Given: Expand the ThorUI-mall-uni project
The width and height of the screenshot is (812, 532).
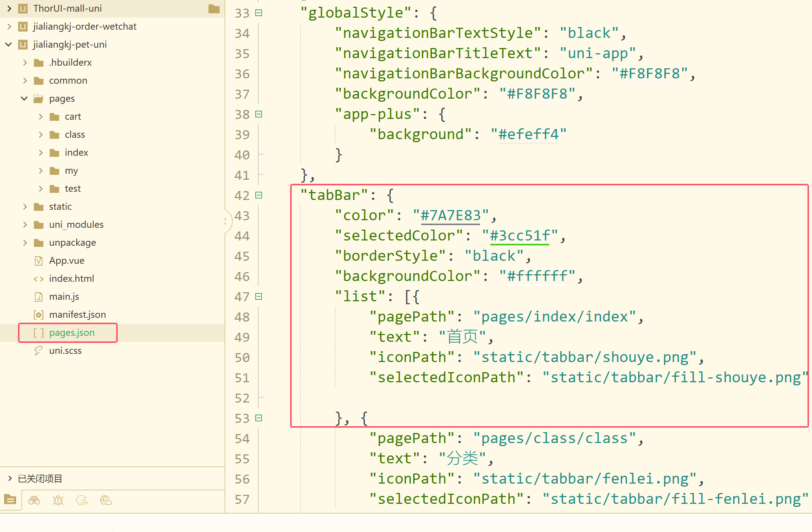Looking at the screenshot, I should pos(9,8).
